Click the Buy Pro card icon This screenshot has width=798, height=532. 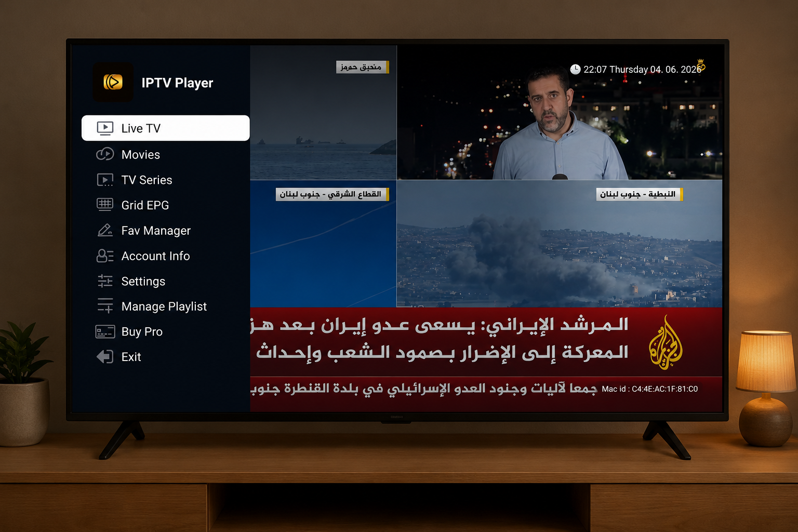click(x=105, y=331)
